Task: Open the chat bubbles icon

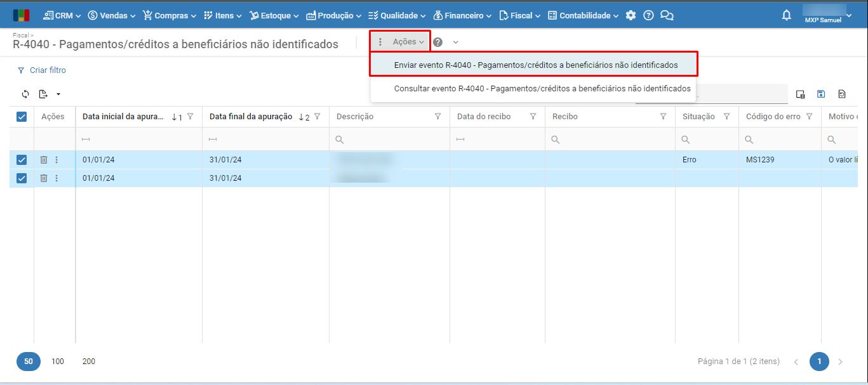Action: click(667, 15)
